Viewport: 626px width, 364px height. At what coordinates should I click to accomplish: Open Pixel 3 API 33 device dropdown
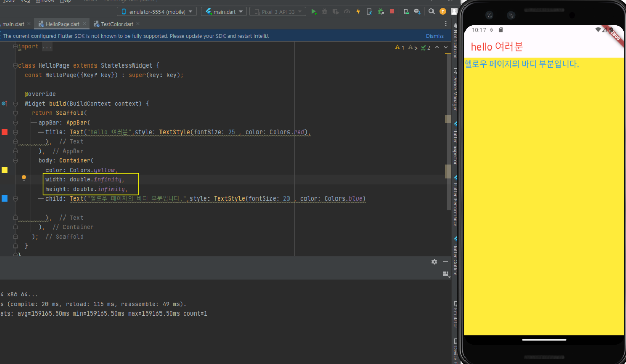pos(277,11)
